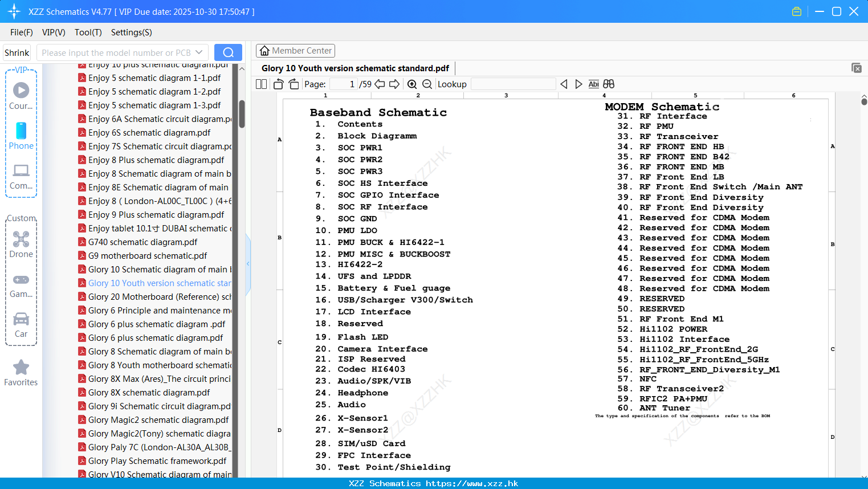Open Enjoy 5 schematic diagram 1-2.pdf
The width and height of the screenshot is (868, 489).
pos(154,92)
